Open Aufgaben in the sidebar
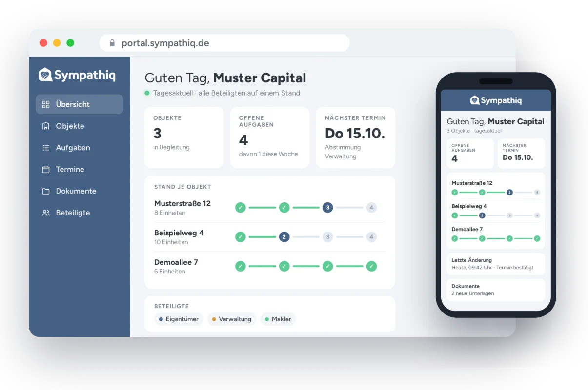Viewport: 588px width, 390px height. [x=80, y=148]
